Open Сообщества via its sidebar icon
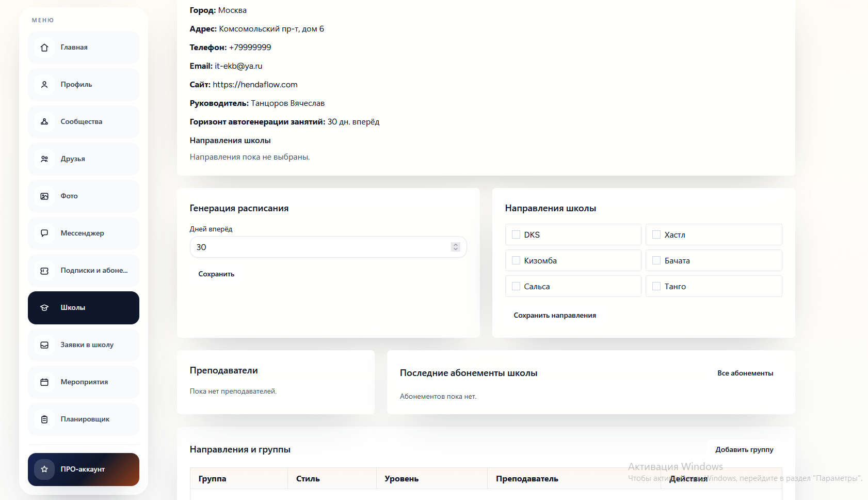 pos(44,122)
